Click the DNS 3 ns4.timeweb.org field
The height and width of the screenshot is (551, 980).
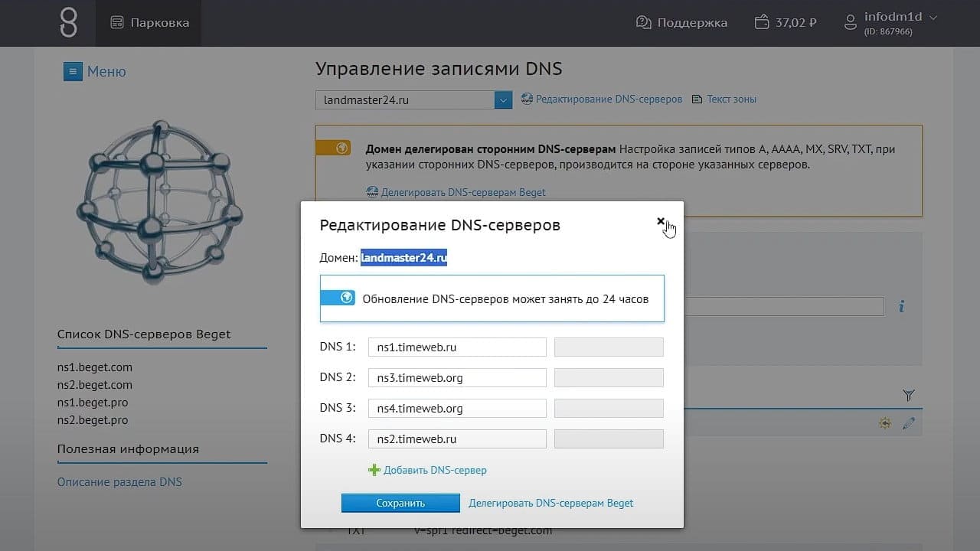point(457,409)
